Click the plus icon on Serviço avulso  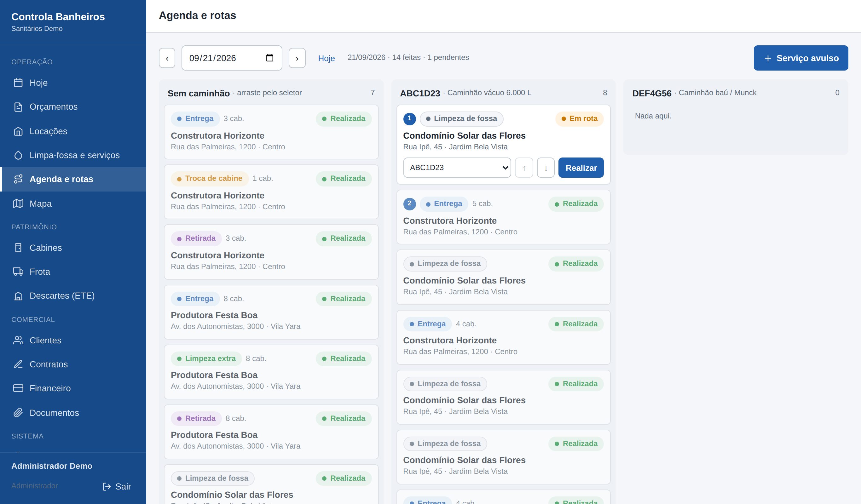(768, 58)
